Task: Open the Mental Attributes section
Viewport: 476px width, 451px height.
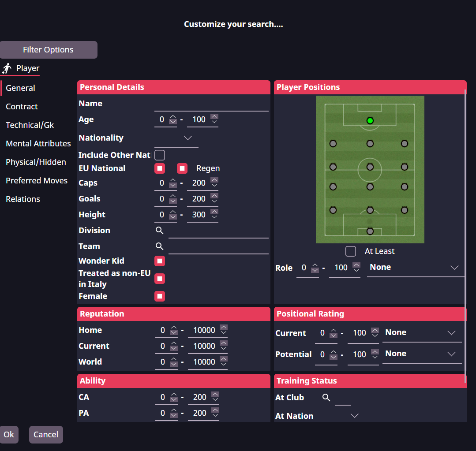Action: (38, 144)
